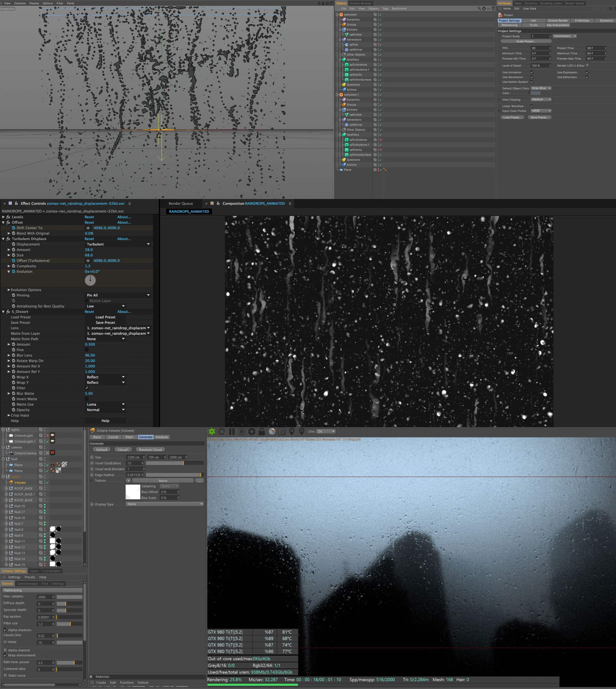
Task: Enable Render LOD in Editor checkbox
Action: [x=587, y=65]
